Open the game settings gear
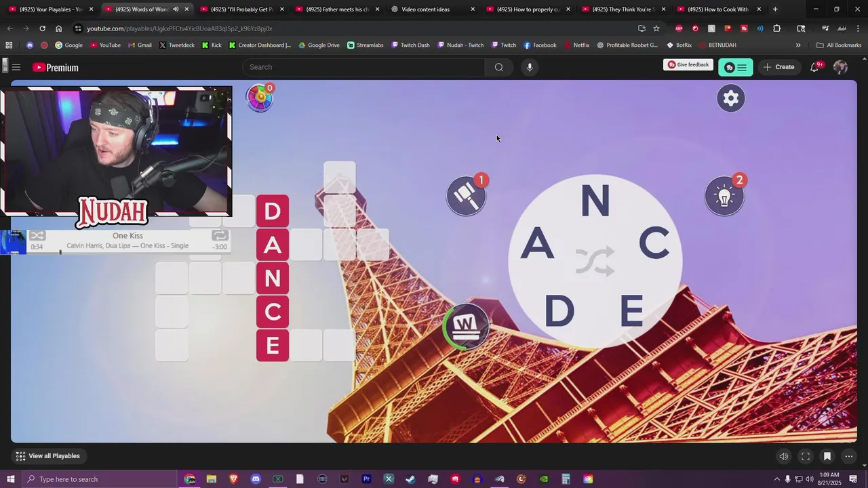 (731, 98)
